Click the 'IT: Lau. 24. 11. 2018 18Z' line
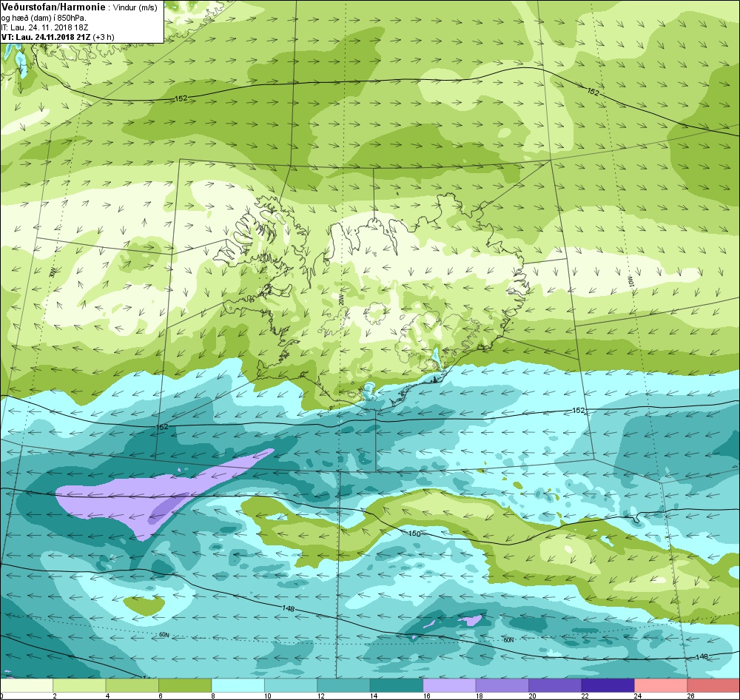 tap(45, 27)
